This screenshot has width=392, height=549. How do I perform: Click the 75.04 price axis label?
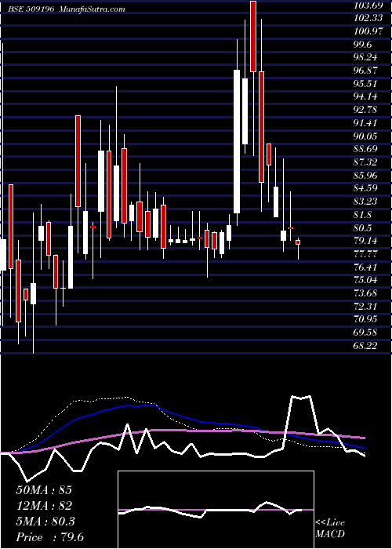coord(365,280)
